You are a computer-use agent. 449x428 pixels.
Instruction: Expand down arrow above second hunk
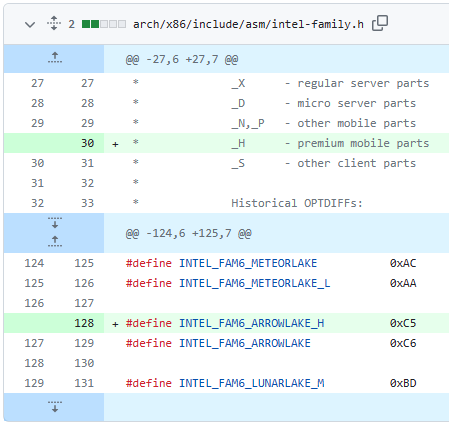tap(55, 223)
